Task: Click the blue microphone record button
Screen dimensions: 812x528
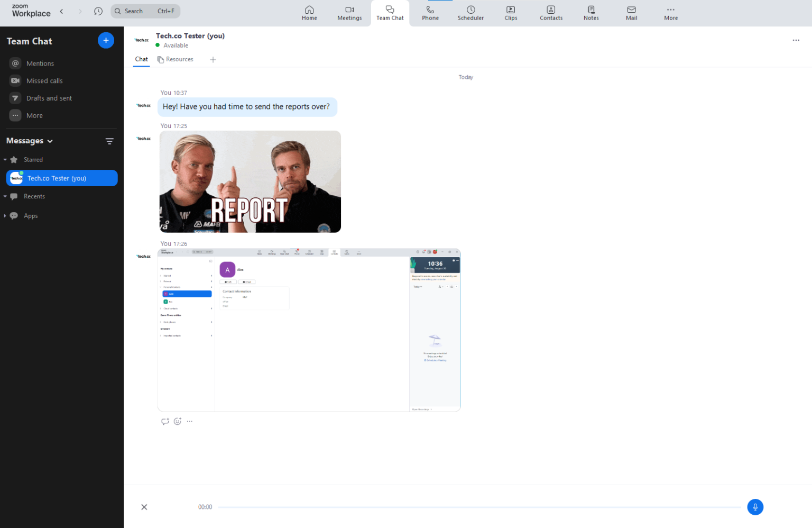Action: point(755,507)
